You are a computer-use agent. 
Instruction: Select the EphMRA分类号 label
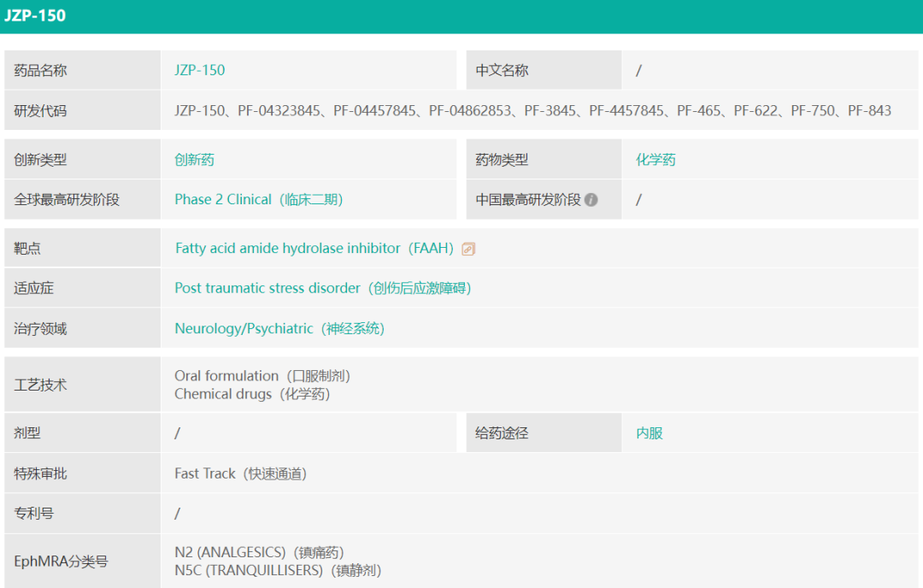pyautogui.click(x=61, y=562)
